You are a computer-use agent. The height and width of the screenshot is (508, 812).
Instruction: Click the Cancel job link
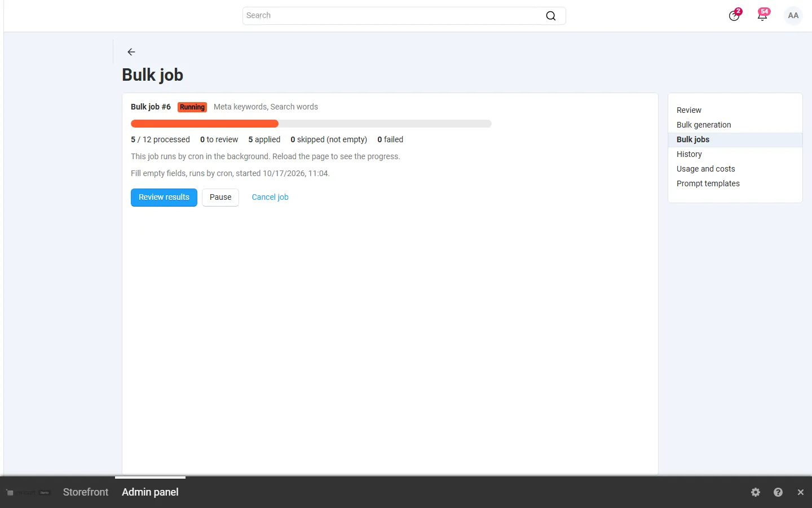[270, 198]
